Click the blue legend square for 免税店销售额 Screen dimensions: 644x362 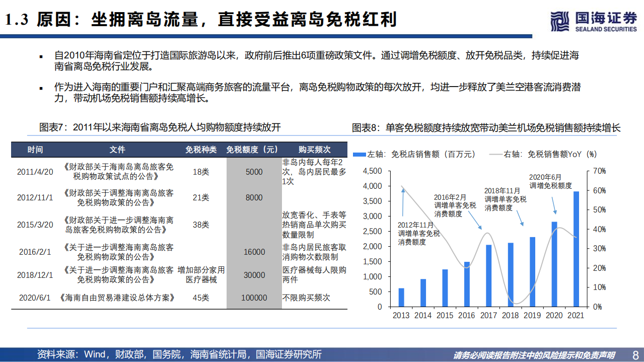(x=359, y=155)
